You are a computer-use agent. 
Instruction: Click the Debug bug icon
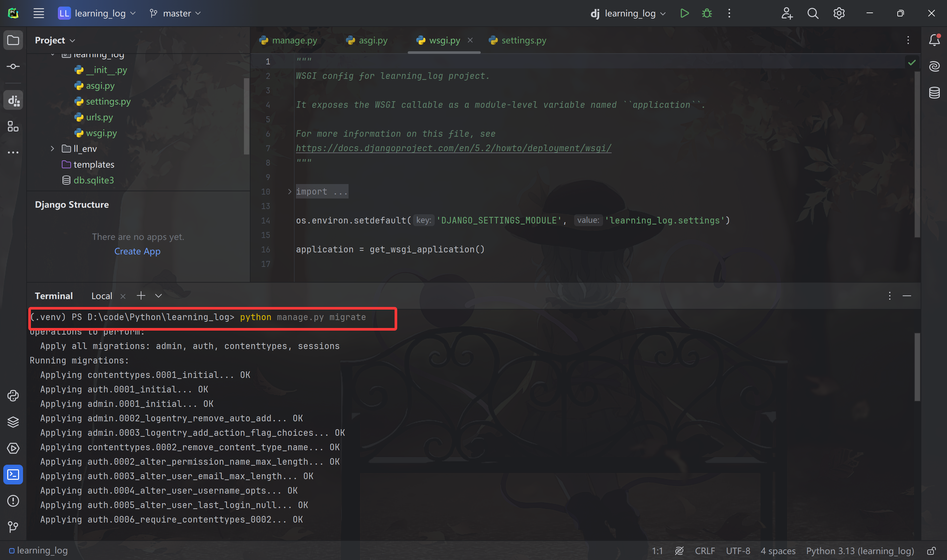[x=707, y=13]
